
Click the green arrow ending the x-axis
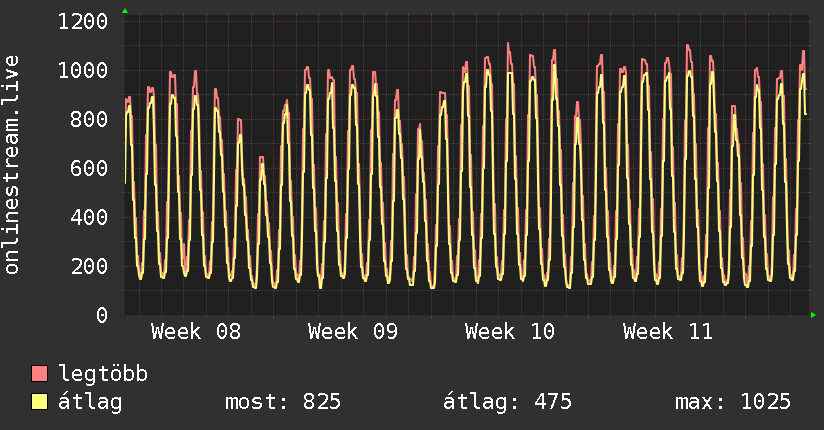(x=814, y=315)
